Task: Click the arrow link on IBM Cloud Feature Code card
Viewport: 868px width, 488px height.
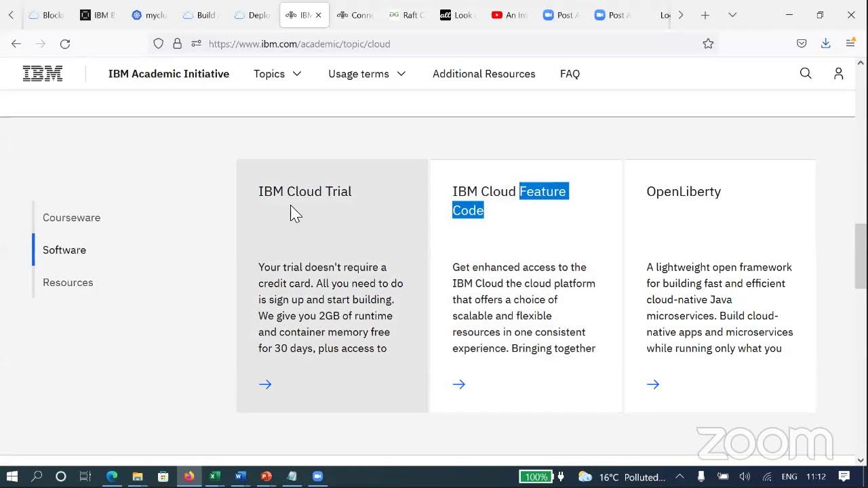Action: click(x=459, y=384)
